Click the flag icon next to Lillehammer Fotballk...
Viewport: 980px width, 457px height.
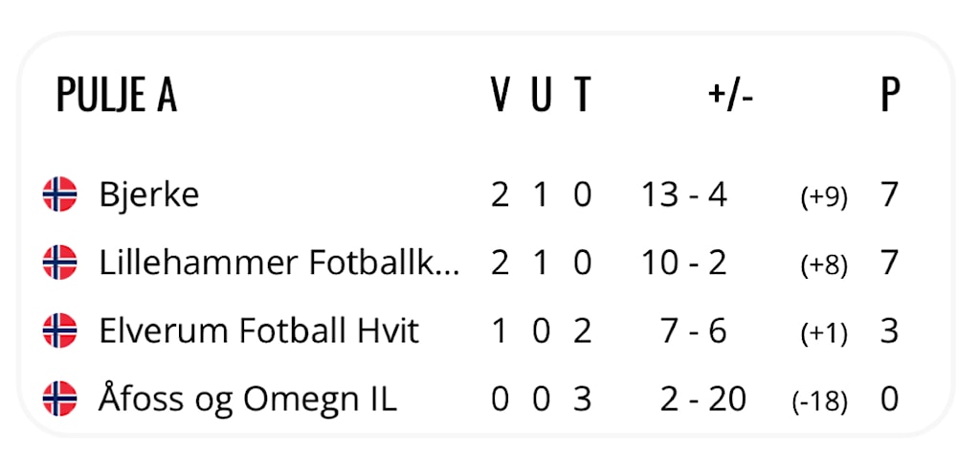coord(59,263)
